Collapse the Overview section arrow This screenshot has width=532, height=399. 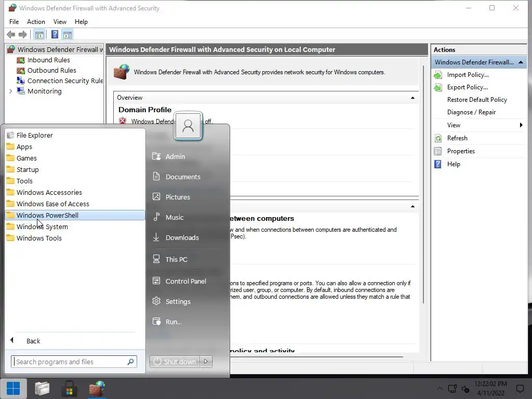click(413, 98)
